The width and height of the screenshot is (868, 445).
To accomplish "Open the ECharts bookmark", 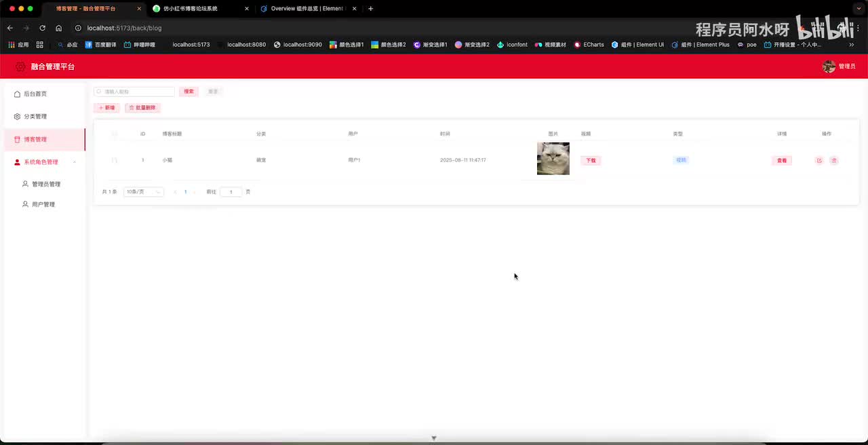I will (x=589, y=45).
